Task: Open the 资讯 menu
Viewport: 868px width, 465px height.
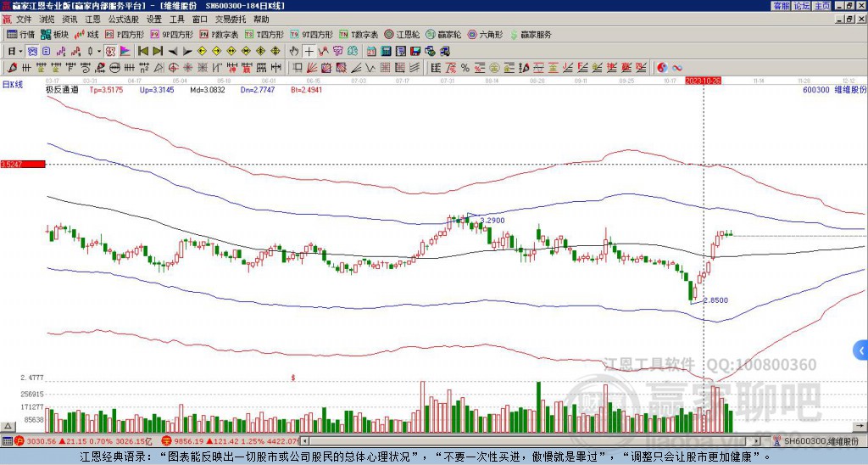Action: pos(70,20)
